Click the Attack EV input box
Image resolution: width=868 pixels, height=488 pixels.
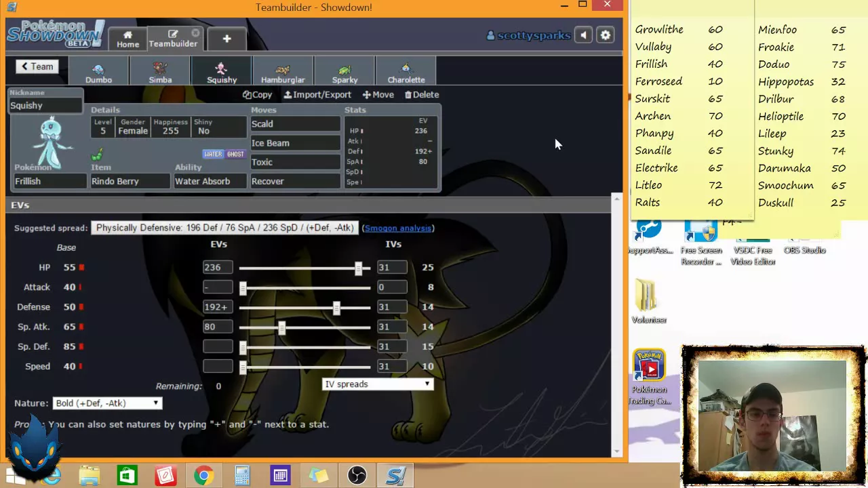point(218,287)
